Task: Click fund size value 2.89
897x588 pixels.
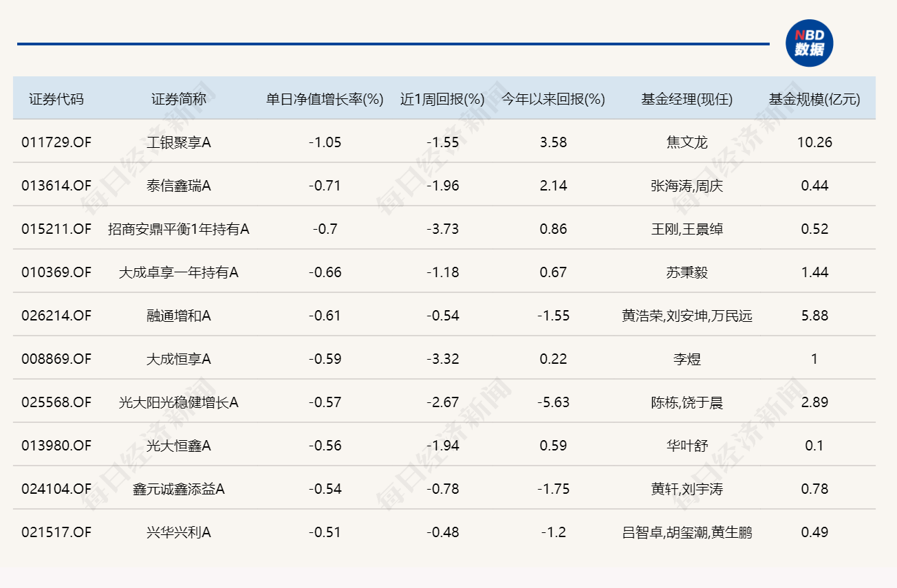Action: (814, 402)
